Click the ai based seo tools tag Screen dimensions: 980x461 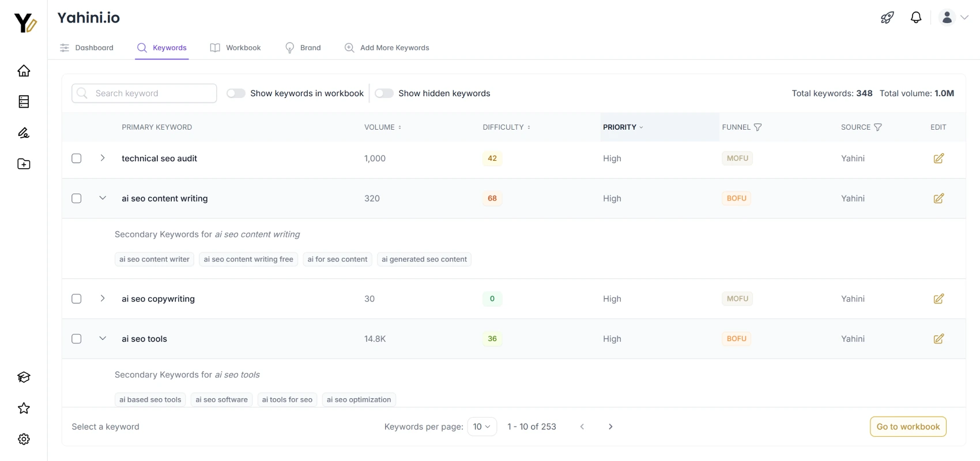pyautogui.click(x=150, y=400)
